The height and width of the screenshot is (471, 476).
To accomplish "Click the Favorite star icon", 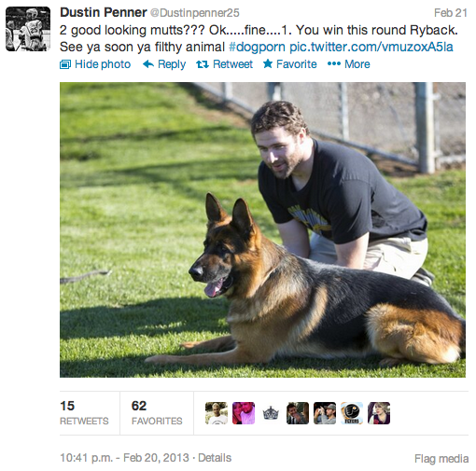I will (268, 64).
